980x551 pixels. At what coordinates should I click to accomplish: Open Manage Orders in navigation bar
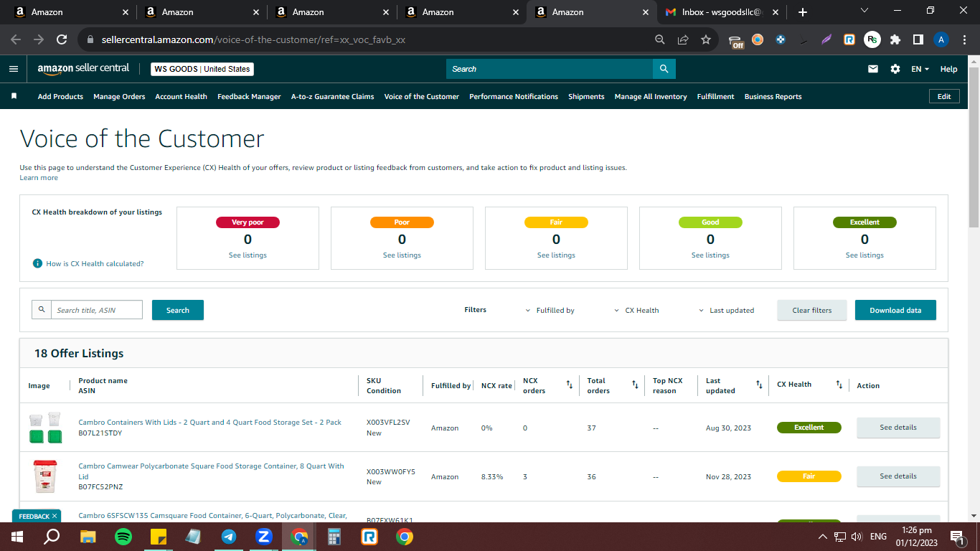tap(119, 96)
